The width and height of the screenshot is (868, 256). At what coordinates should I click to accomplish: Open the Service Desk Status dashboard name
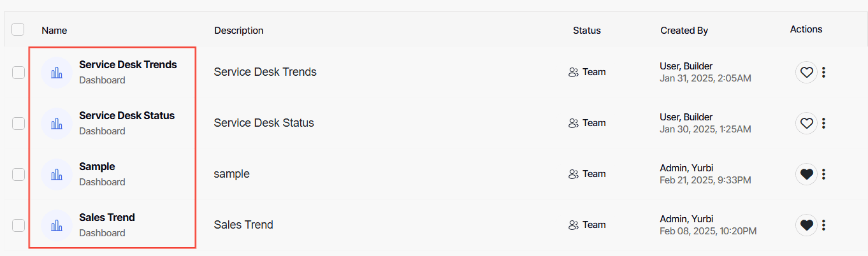coord(127,115)
